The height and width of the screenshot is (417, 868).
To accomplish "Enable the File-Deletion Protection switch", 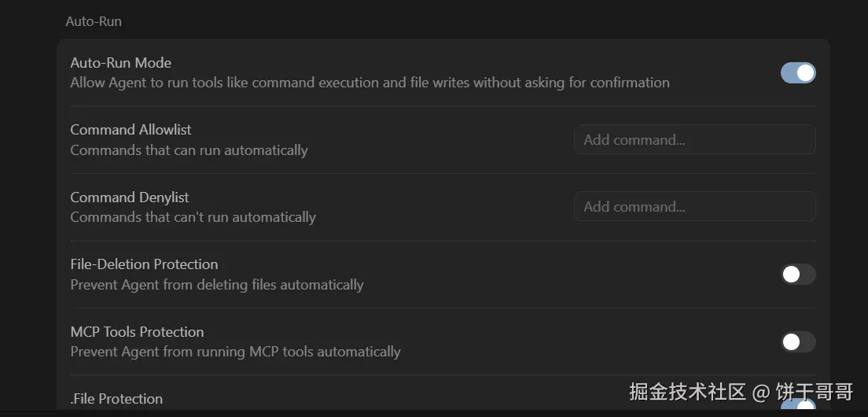I will click(798, 275).
